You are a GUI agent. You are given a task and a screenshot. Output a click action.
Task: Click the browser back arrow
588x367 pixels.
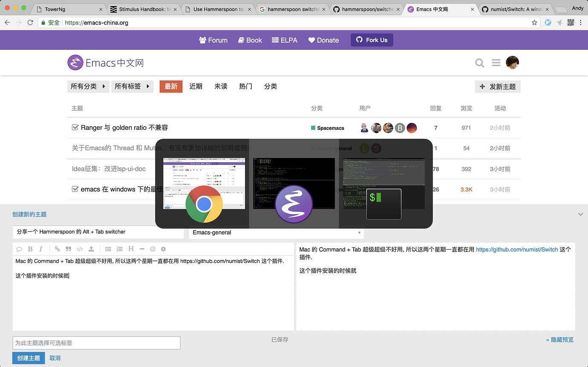click(x=7, y=23)
